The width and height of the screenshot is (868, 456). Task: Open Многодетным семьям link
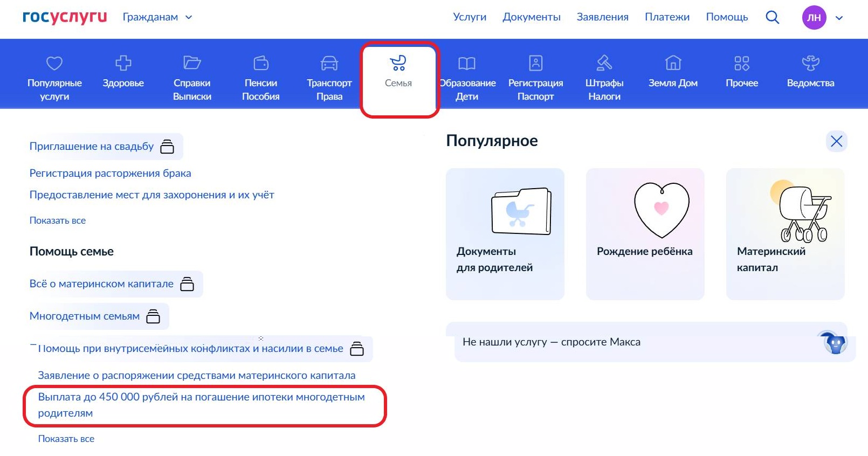click(85, 316)
